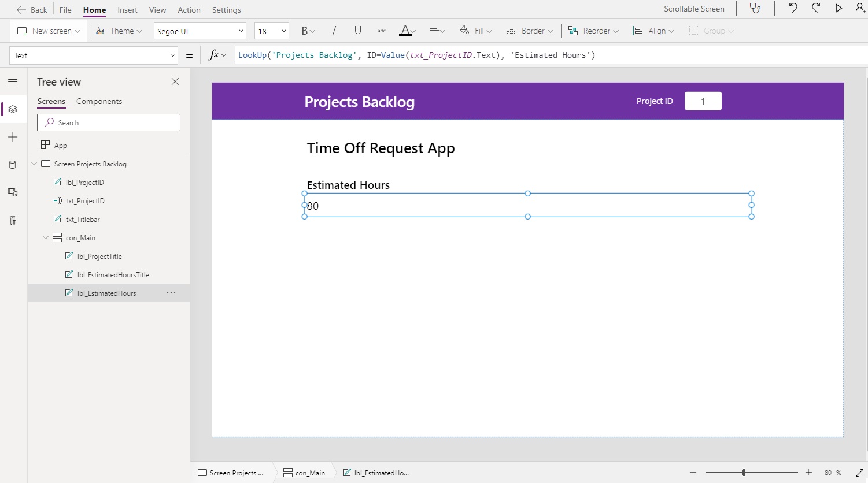Open the Data sources pane
Image resolution: width=868 pixels, height=483 pixels.
point(13,164)
